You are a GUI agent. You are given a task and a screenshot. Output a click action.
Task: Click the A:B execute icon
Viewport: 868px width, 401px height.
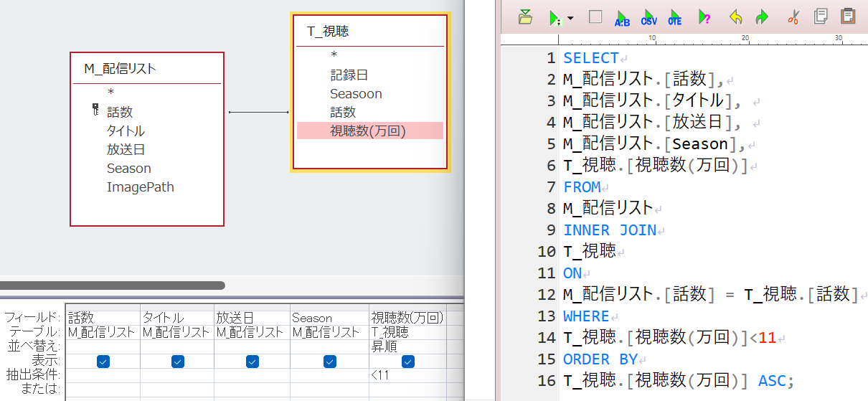coord(622,18)
